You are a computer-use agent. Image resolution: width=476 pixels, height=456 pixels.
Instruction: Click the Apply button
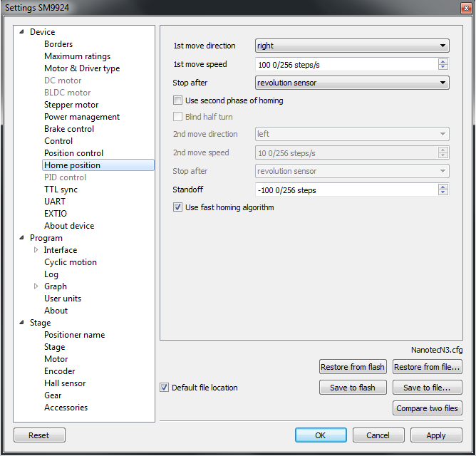pyautogui.click(x=436, y=435)
